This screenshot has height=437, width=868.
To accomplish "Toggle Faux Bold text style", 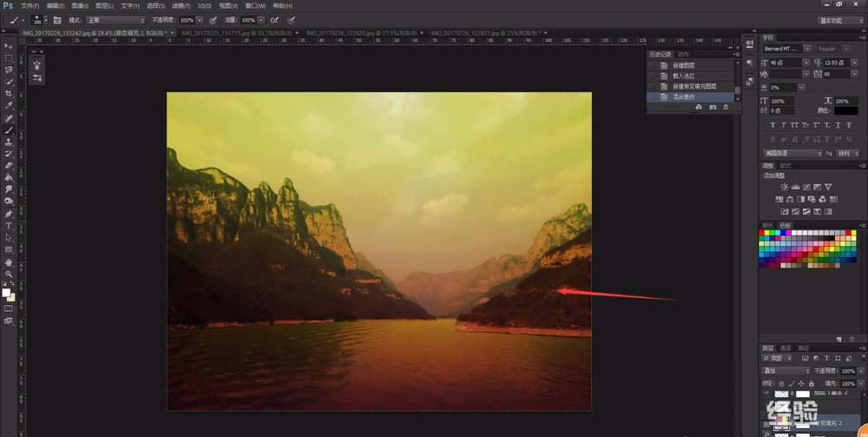I will click(x=773, y=125).
